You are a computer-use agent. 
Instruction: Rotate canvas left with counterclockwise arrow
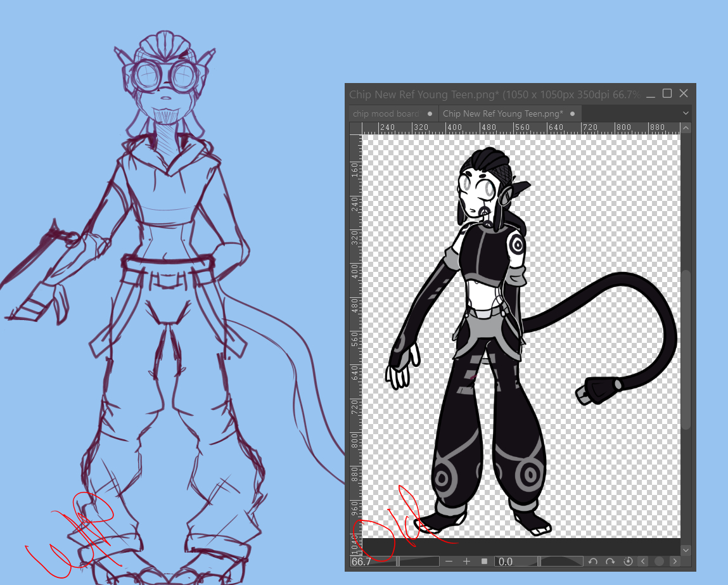coord(593,562)
